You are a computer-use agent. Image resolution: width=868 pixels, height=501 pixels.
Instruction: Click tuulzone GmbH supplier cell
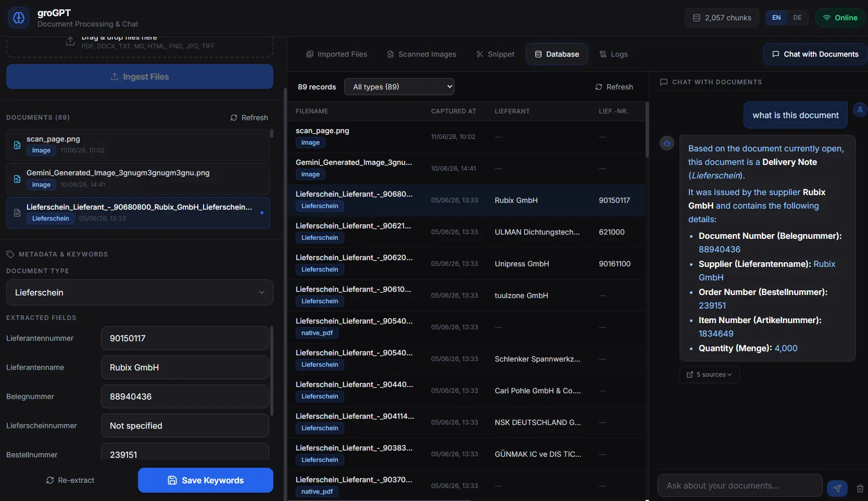click(521, 296)
